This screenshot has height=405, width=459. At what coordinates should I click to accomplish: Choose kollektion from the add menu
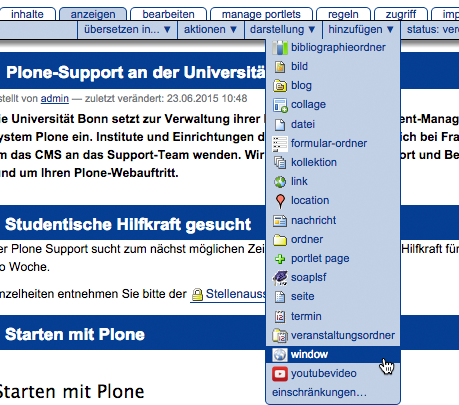333,163
